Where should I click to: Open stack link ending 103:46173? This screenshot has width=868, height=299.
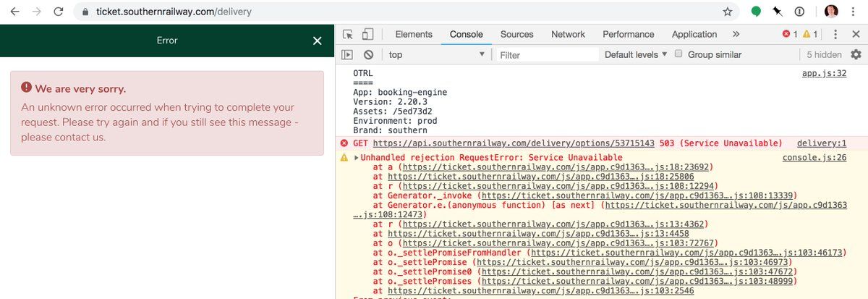[685, 253]
